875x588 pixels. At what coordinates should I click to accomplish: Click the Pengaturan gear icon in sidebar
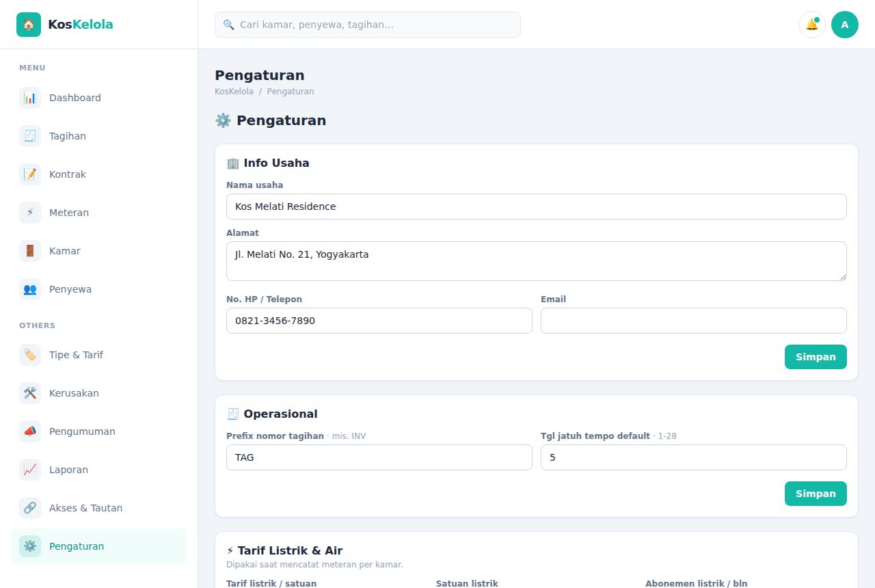(x=30, y=546)
